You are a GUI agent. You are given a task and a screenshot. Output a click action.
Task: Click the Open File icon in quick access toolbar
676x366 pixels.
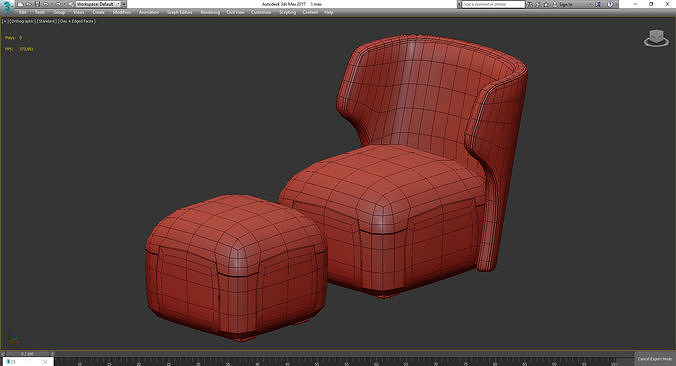tap(28, 4)
